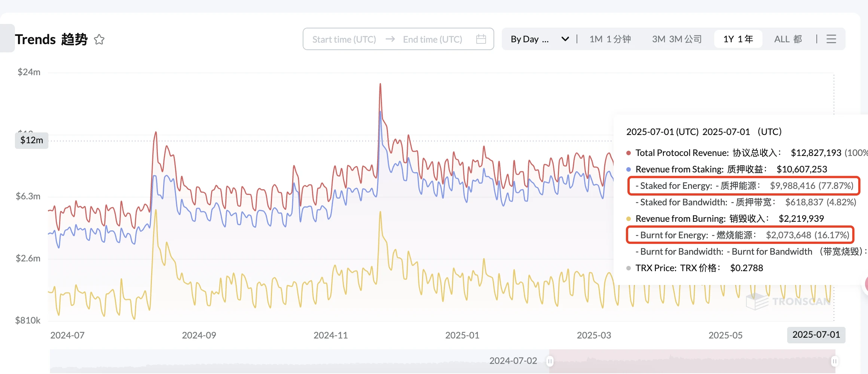Click the blue Revenue from Staking dot
Image resolution: width=868 pixels, height=374 pixels.
click(629, 169)
